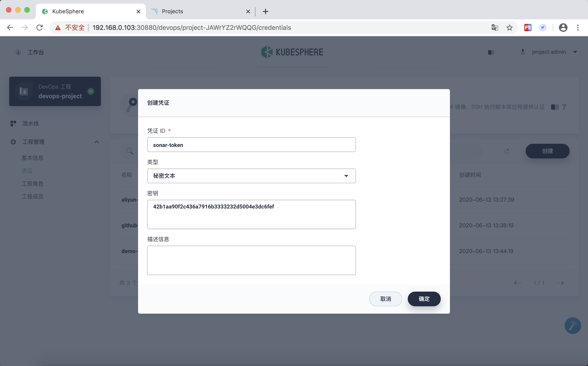Open the devops-project switcher dropdown
Screen dimensions: 588x366
(91, 91)
